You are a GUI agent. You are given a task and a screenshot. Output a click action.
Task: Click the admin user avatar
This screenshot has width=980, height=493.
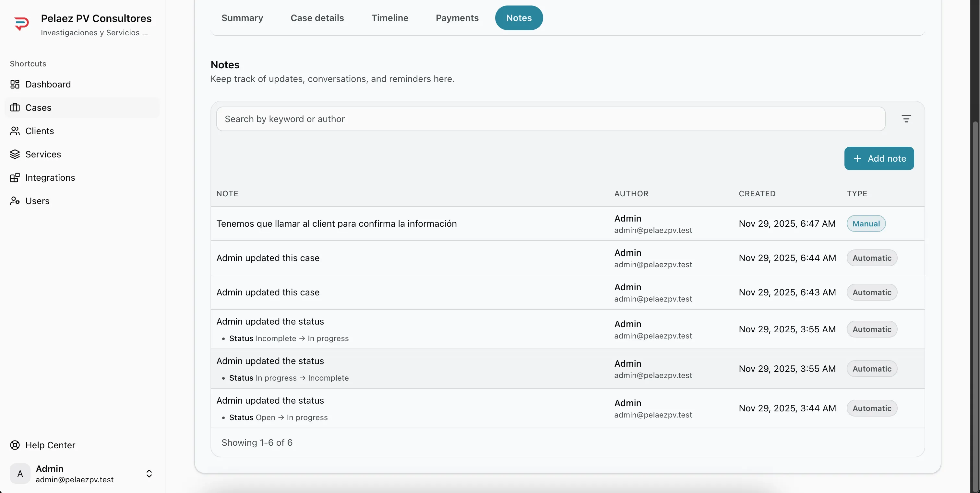20,474
